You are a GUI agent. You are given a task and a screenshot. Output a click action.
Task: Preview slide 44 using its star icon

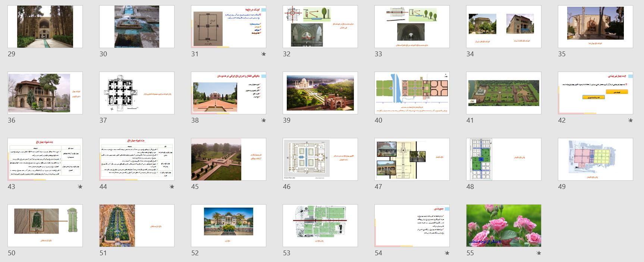coord(172,187)
